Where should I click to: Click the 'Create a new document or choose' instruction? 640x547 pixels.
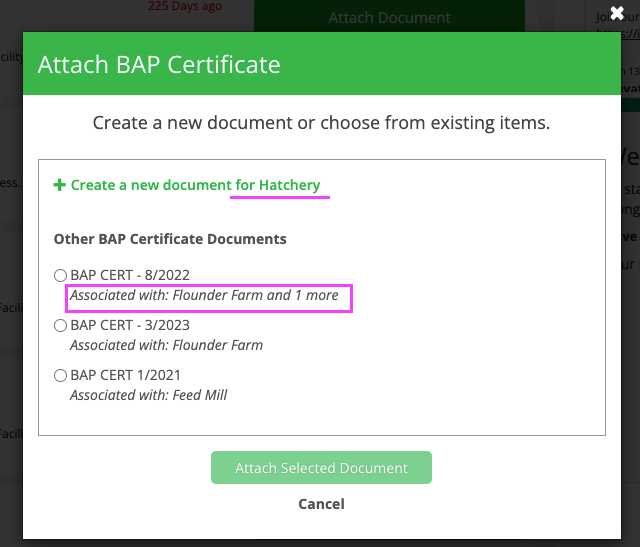(x=321, y=123)
